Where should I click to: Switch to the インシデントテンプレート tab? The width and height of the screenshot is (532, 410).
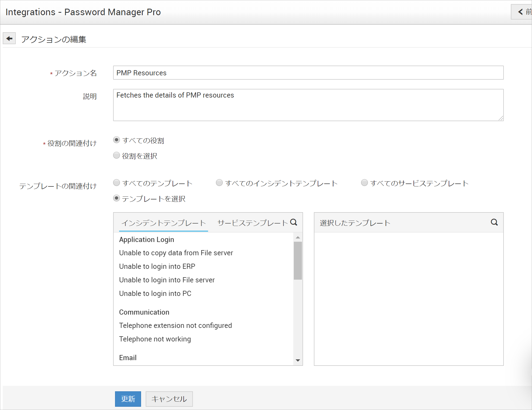tap(164, 223)
